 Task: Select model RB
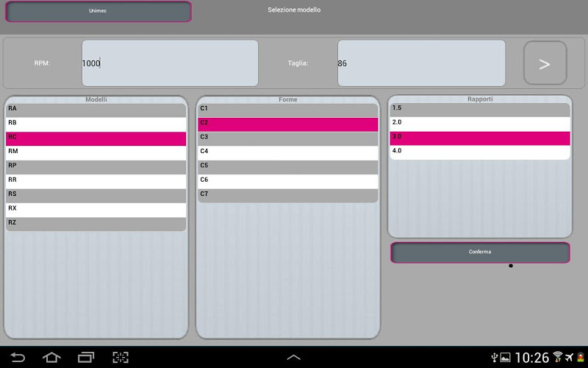tap(96, 124)
